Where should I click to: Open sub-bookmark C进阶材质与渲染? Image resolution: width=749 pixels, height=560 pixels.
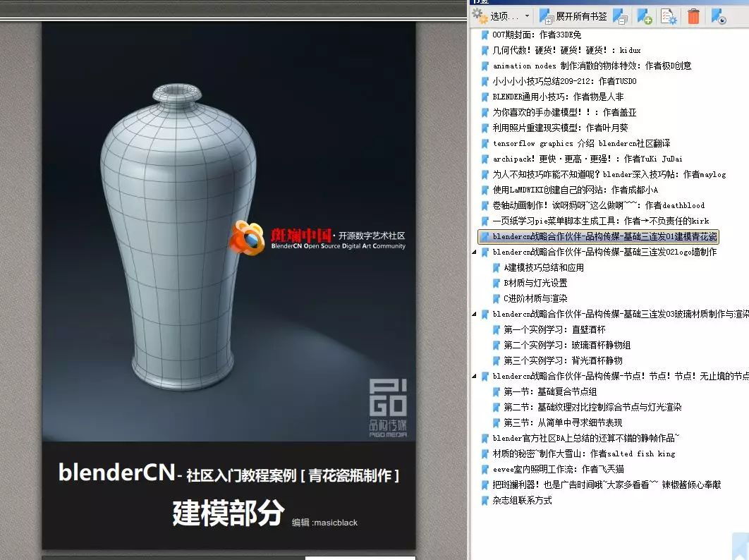(x=535, y=298)
